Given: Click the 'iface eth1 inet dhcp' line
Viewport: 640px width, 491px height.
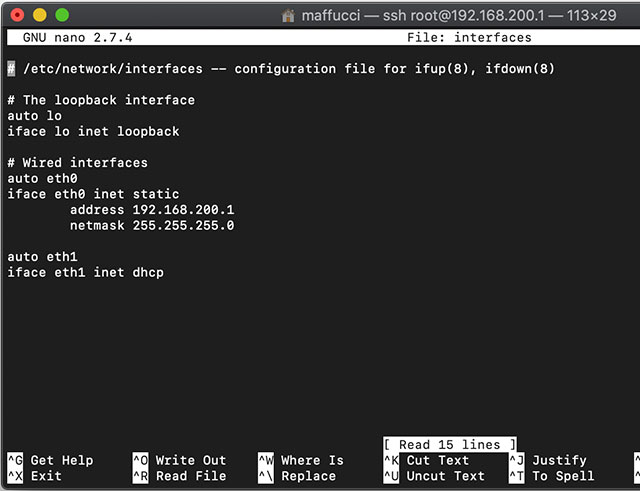Looking at the screenshot, I should [x=85, y=273].
